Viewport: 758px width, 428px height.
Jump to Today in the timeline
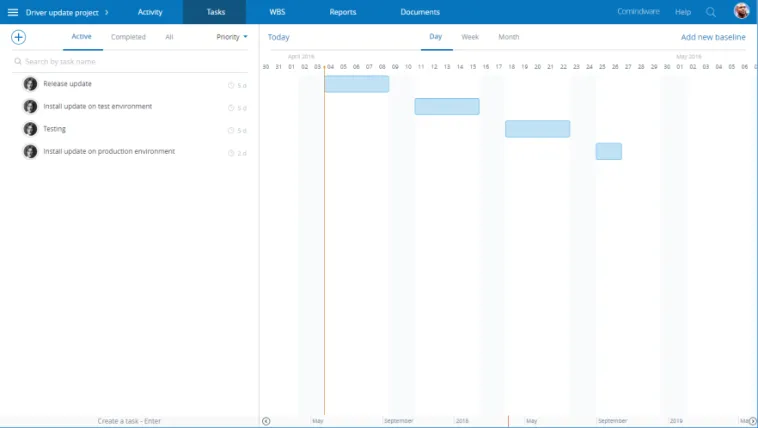(x=278, y=37)
